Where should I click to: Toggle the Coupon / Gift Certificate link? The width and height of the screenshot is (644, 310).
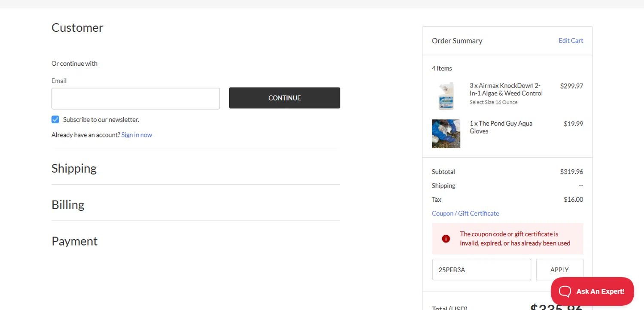(465, 213)
